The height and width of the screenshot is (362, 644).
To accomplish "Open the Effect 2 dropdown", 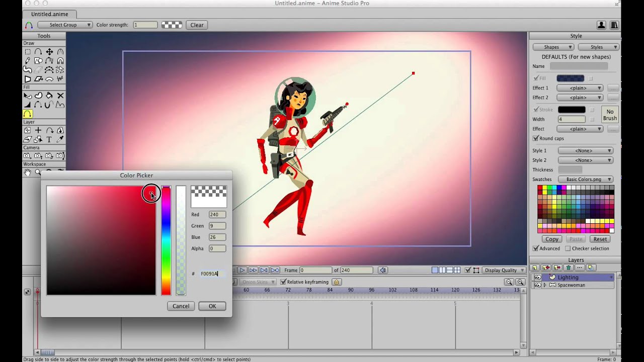I will pos(580,98).
